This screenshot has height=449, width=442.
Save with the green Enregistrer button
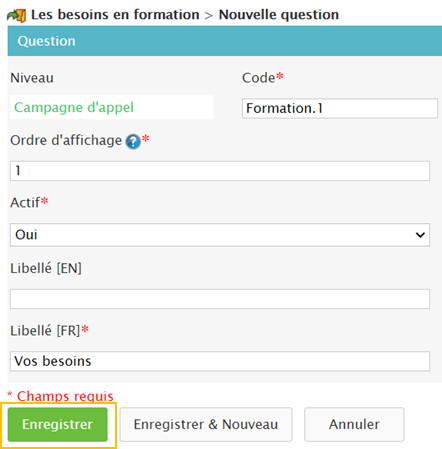tap(58, 425)
